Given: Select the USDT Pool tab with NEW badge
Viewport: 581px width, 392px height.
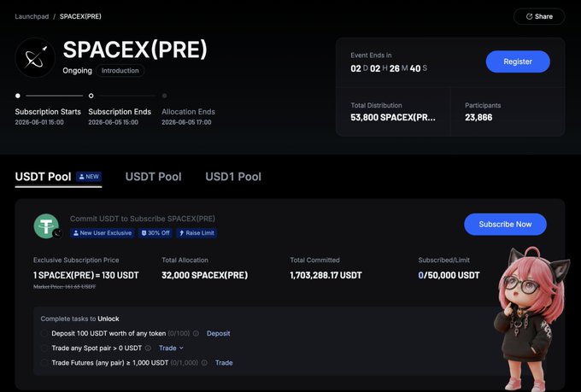Looking at the screenshot, I should pos(58,177).
